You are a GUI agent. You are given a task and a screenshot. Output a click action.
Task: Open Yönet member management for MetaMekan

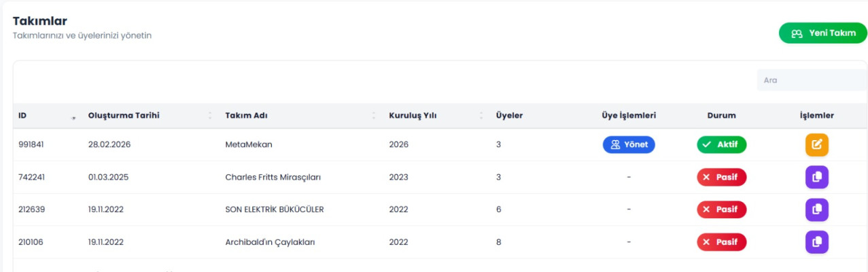(x=629, y=145)
